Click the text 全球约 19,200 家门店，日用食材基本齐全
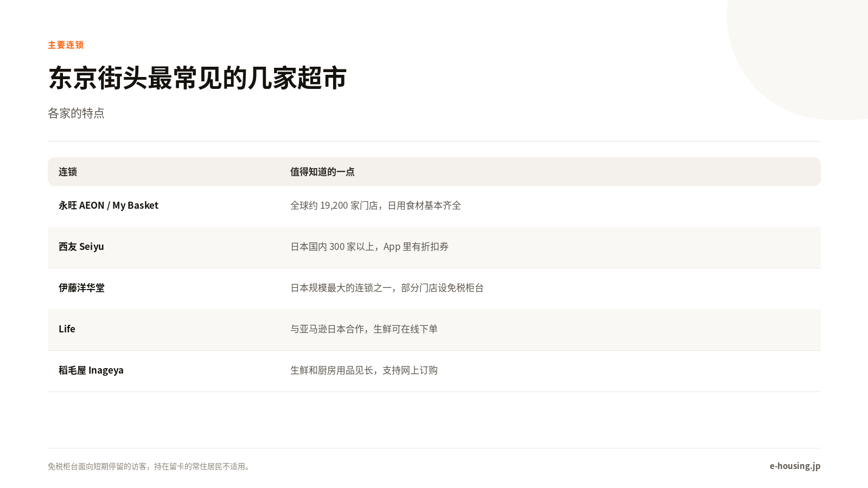Screen dimensions: 868x488 point(375,206)
